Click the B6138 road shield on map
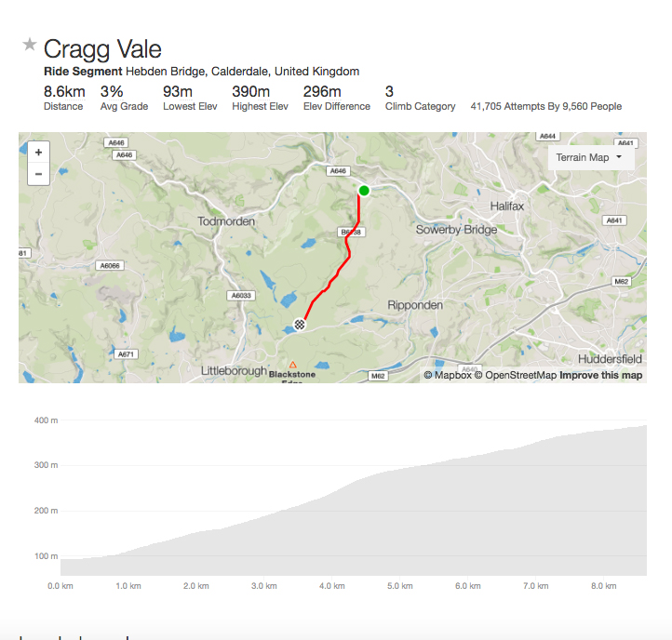Image resolution: width=672 pixels, height=640 pixels. coord(349,232)
